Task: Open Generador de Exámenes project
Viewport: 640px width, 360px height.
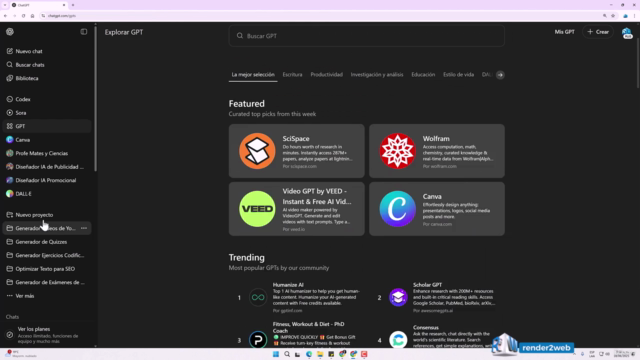Action: (x=47, y=282)
